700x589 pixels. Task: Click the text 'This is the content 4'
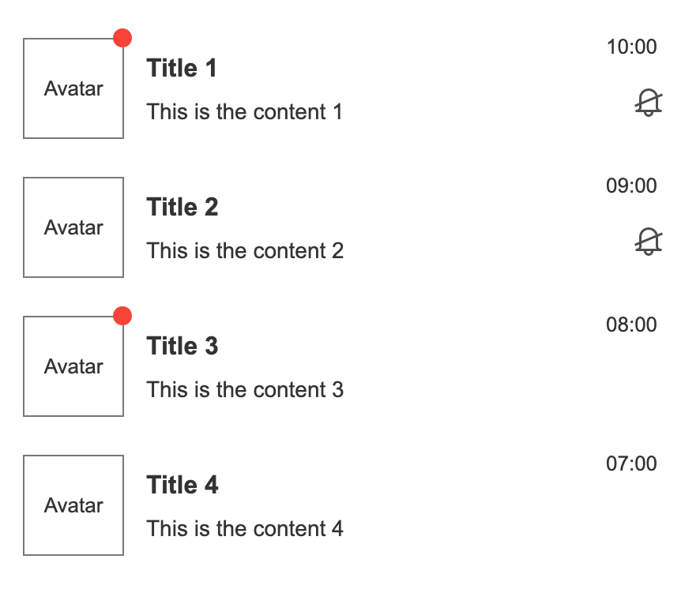tap(245, 528)
